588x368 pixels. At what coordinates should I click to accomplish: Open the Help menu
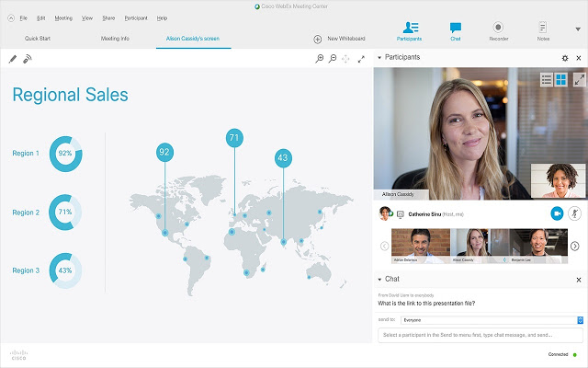pyautogui.click(x=162, y=18)
